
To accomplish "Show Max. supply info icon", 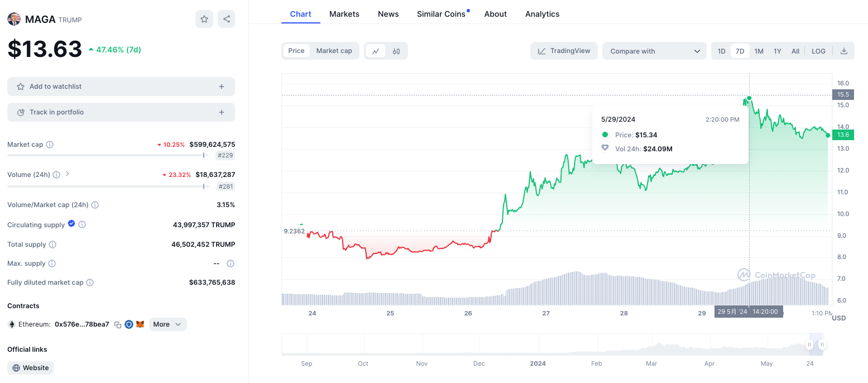I will (52, 264).
